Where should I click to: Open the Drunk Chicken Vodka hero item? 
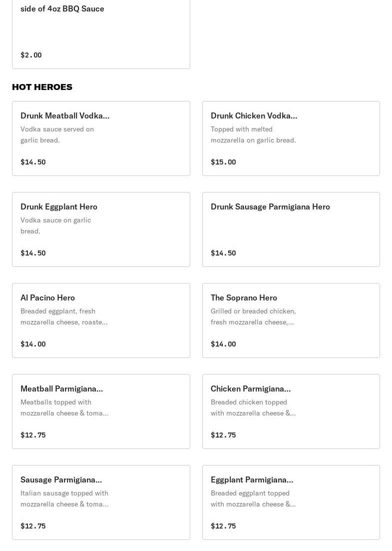click(x=291, y=138)
